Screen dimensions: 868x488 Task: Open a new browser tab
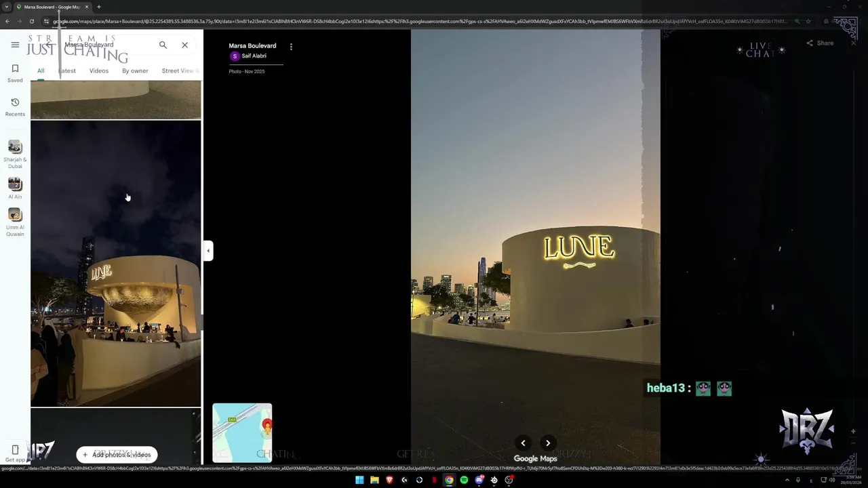click(99, 7)
